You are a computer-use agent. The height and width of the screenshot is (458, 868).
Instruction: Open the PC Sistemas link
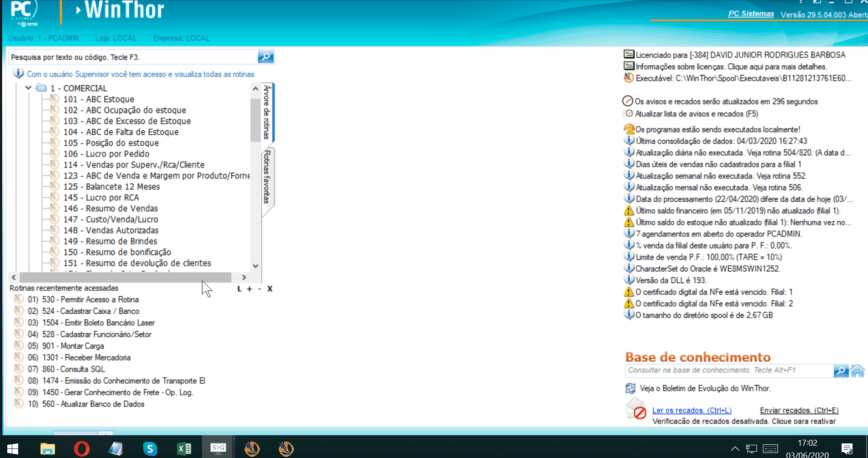point(751,14)
